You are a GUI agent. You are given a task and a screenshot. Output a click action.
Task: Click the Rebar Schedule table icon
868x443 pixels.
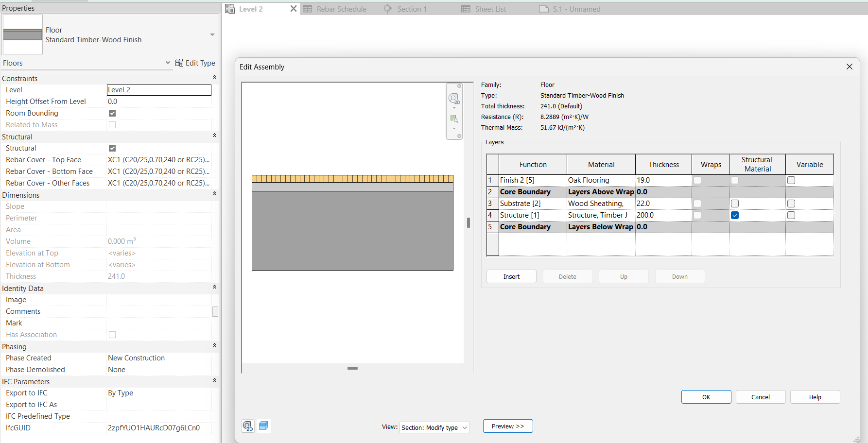[x=307, y=9]
